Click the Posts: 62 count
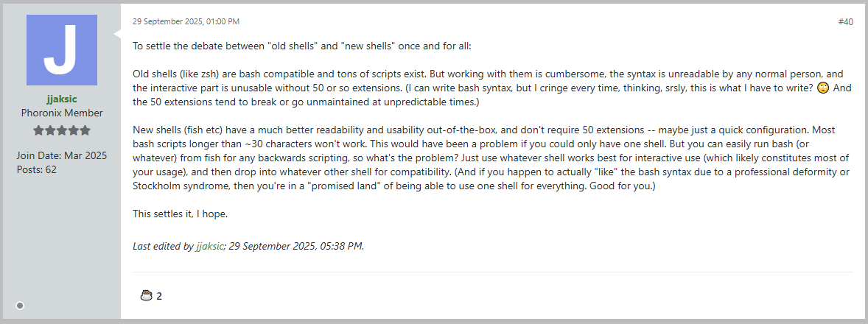 tap(37, 169)
